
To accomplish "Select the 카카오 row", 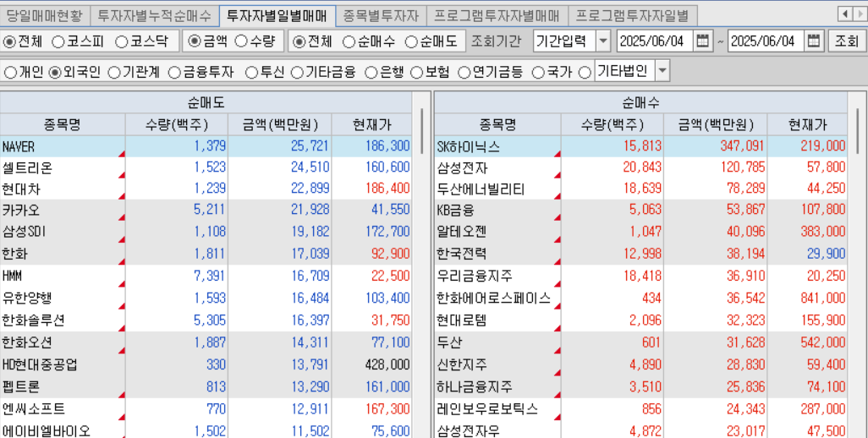I will pos(206,211).
